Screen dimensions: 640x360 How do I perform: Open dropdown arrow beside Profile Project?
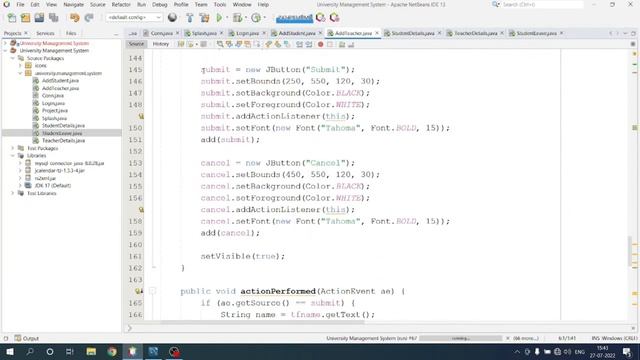coord(264,18)
